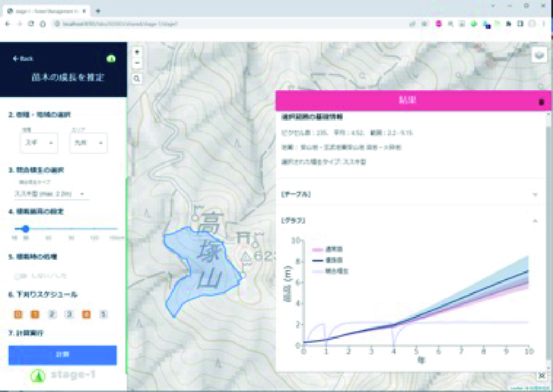
Task: Click browser forward arrow
Action: tap(19, 24)
